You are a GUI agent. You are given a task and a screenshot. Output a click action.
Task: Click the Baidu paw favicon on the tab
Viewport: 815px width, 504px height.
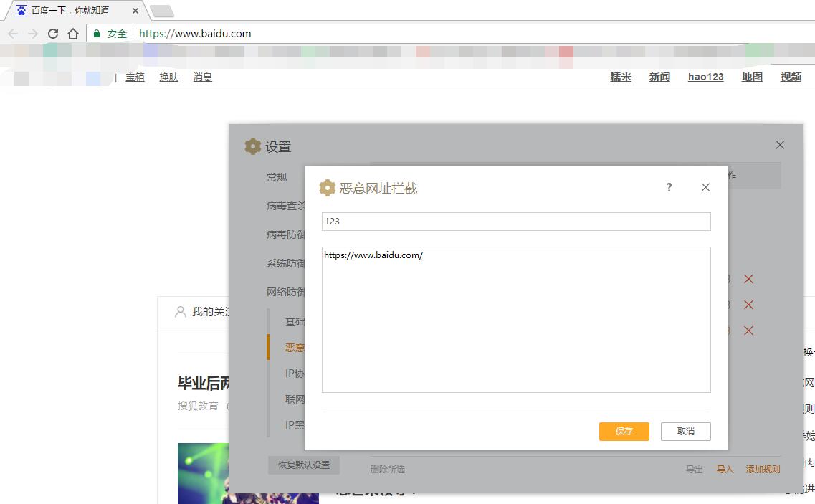[22, 11]
